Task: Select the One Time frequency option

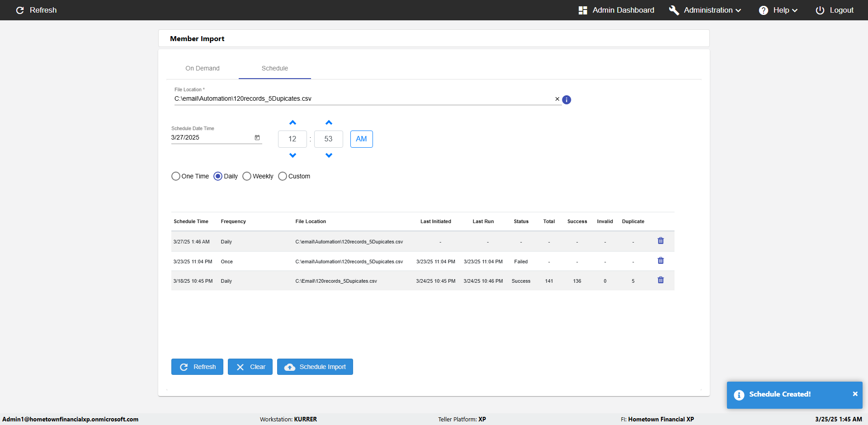Action: click(176, 176)
